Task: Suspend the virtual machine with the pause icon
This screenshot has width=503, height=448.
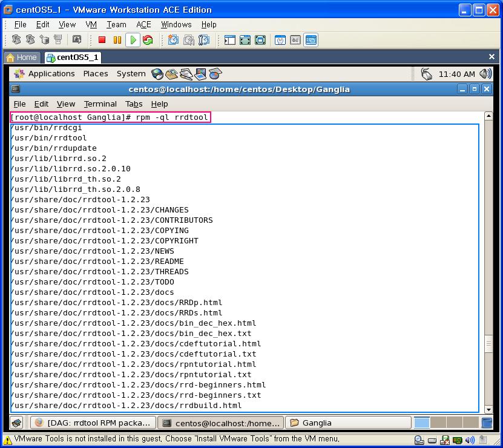Action: tap(117, 40)
